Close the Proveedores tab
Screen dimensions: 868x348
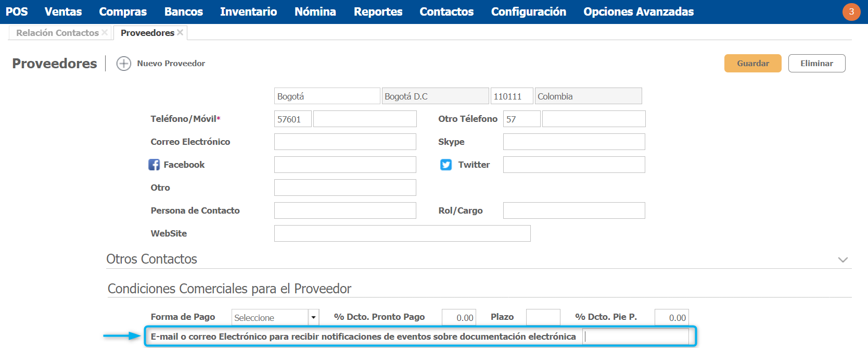coord(180,32)
